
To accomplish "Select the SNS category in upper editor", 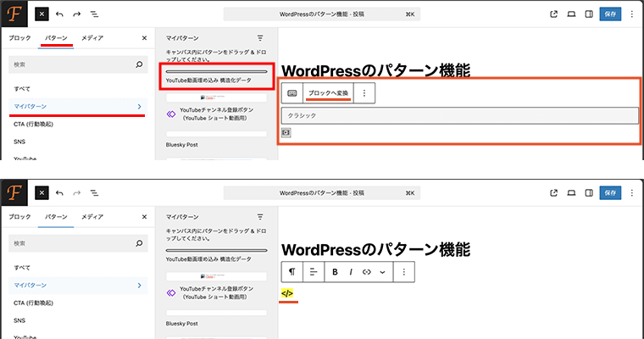I will pyautogui.click(x=19, y=142).
